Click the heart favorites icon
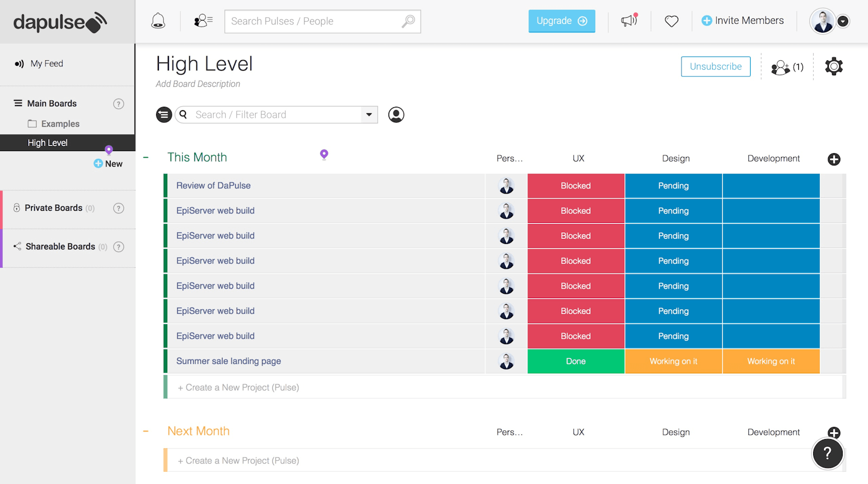The height and width of the screenshot is (484, 868). [671, 21]
